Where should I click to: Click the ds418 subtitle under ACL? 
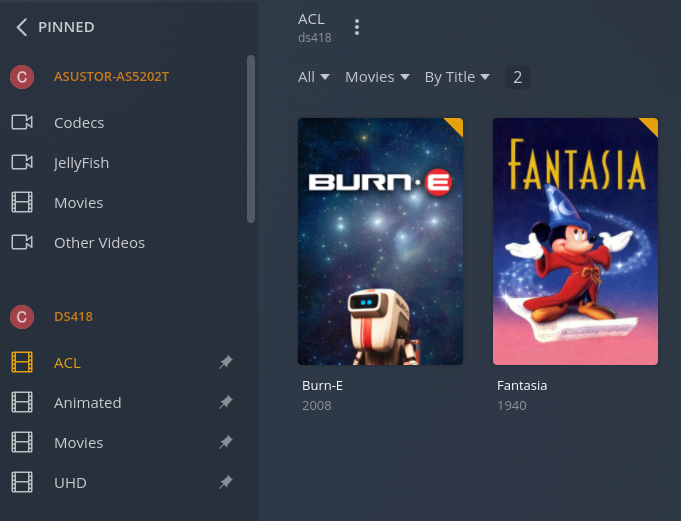(314, 38)
